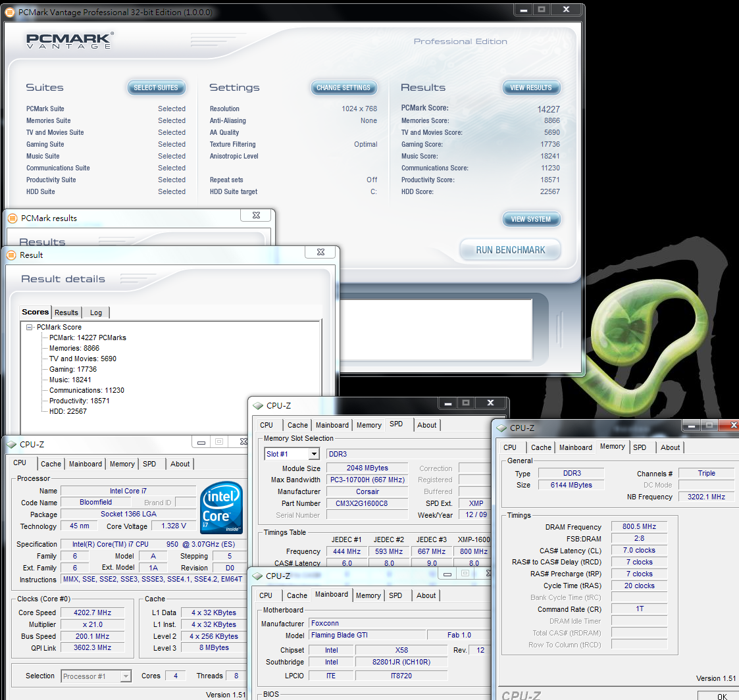Image resolution: width=739 pixels, height=700 pixels.
Task: Open the SPD tab in the CPU-Z CPU window
Action: tap(149, 464)
